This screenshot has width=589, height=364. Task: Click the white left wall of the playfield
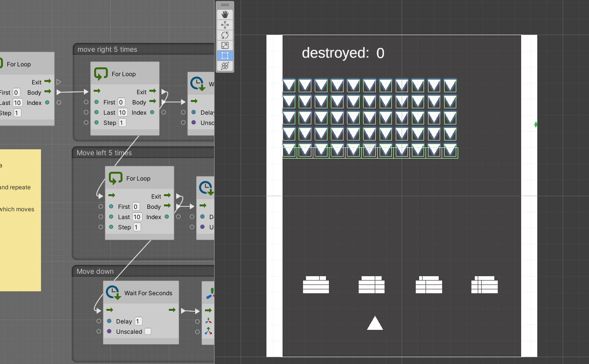click(274, 196)
